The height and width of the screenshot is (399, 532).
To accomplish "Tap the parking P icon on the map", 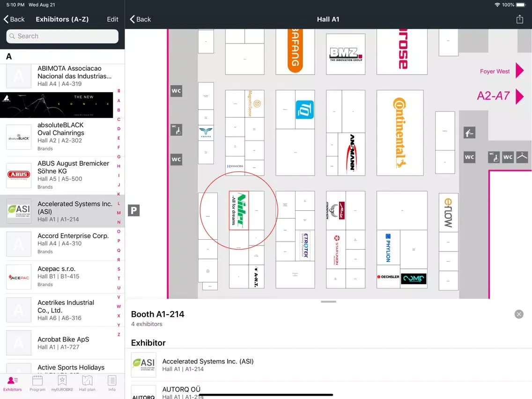I will click(x=133, y=210).
